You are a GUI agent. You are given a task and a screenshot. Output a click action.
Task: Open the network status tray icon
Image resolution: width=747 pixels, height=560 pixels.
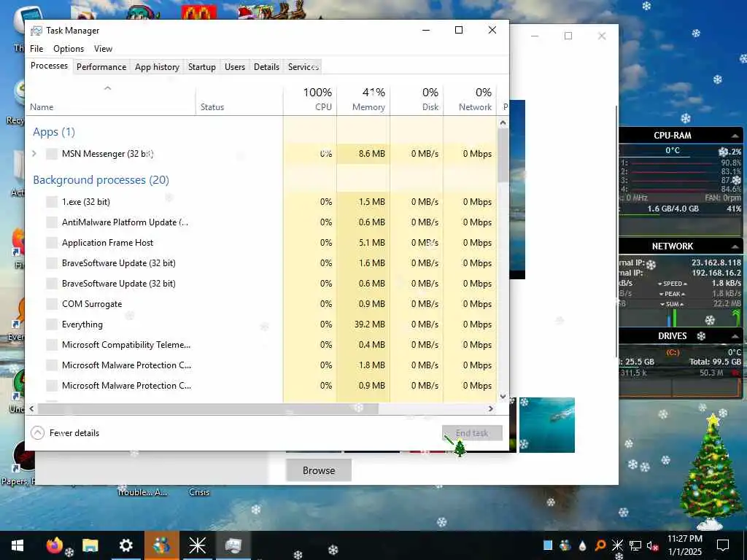click(x=635, y=545)
